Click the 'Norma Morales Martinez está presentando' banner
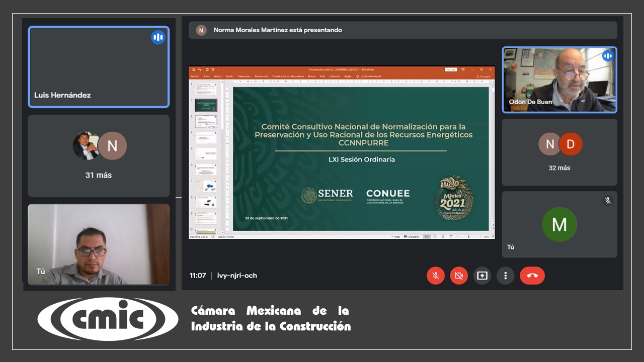The width and height of the screenshot is (644, 362). tap(403, 30)
